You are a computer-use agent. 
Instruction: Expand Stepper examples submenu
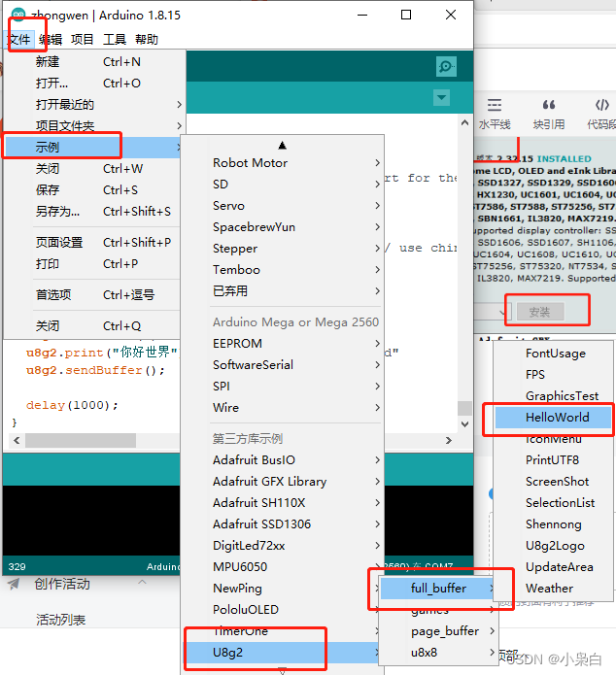[282, 249]
